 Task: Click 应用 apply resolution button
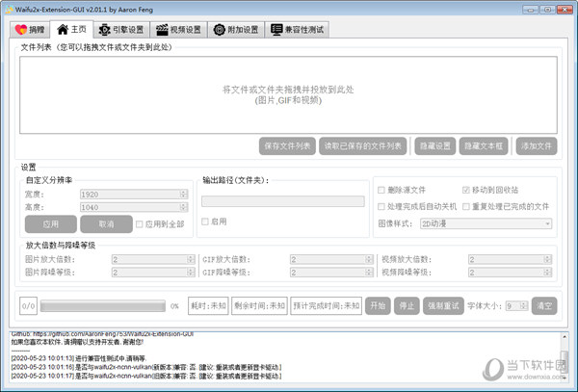click(x=51, y=224)
